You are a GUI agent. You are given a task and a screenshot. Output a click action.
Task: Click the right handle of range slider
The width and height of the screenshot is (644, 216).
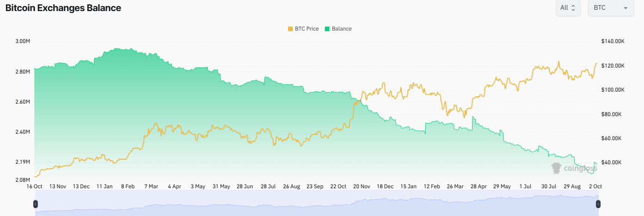tap(598, 204)
